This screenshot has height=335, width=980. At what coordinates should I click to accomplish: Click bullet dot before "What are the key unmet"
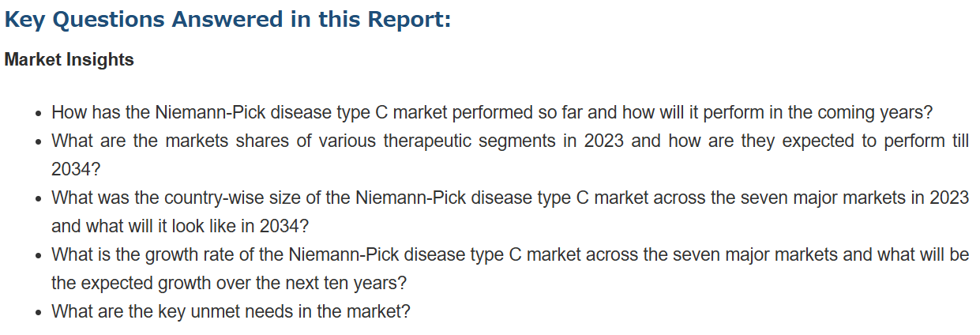click(39, 313)
